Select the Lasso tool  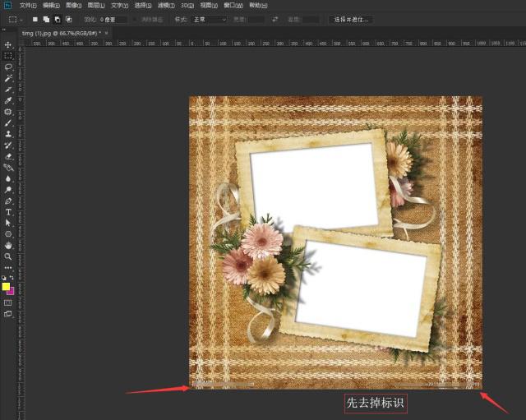pos(8,67)
